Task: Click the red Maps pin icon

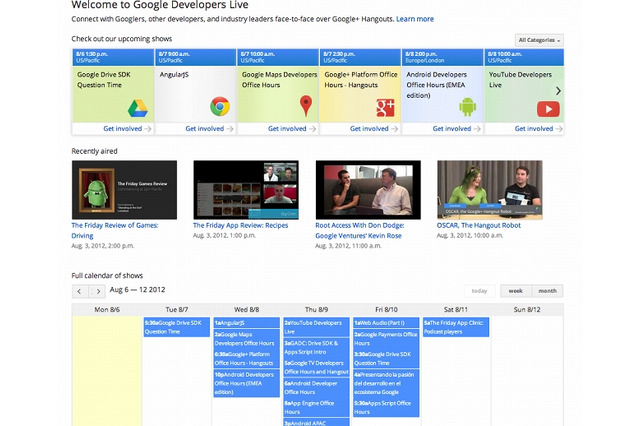Action: [x=306, y=106]
